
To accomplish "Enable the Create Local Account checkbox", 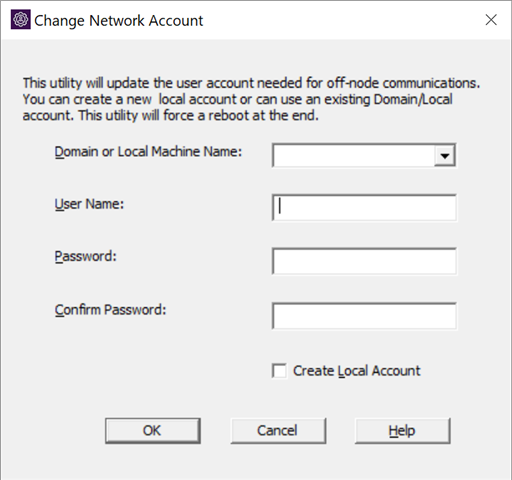I will (279, 371).
